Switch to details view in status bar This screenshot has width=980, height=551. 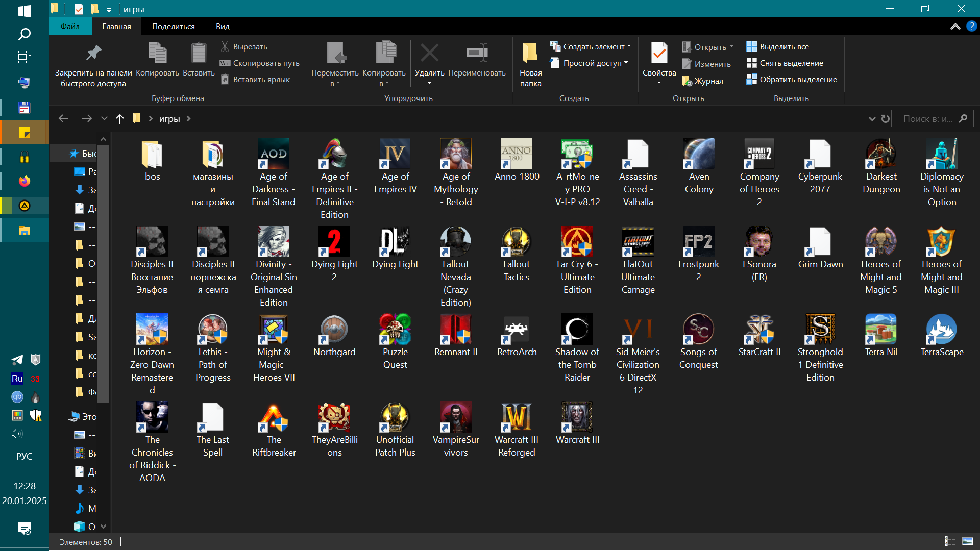pyautogui.click(x=950, y=541)
